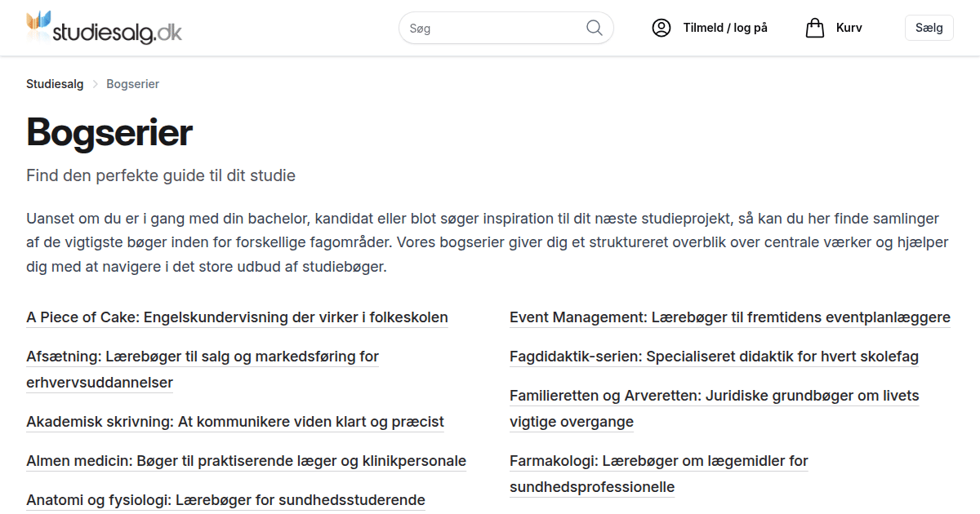
Task: Click the user profile icon
Action: tap(661, 28)
